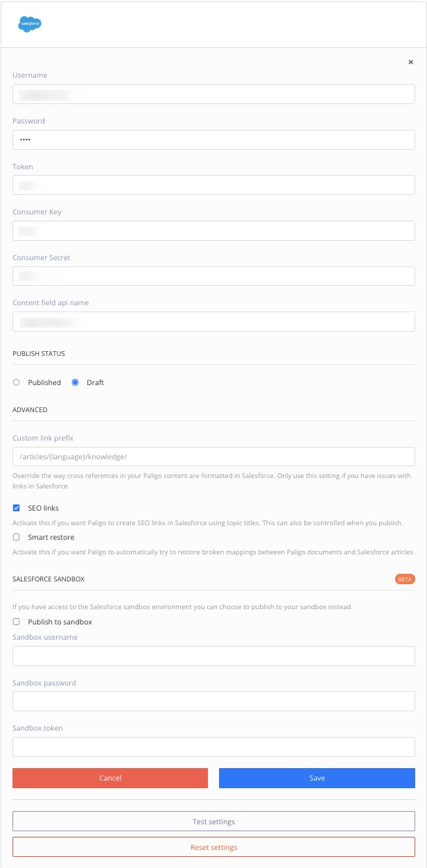The width and height of the screenshot is (427, 868).
Task: Click the BETA badge in Sandbox section
Action: pyautogui.click(x=404, y=579)
